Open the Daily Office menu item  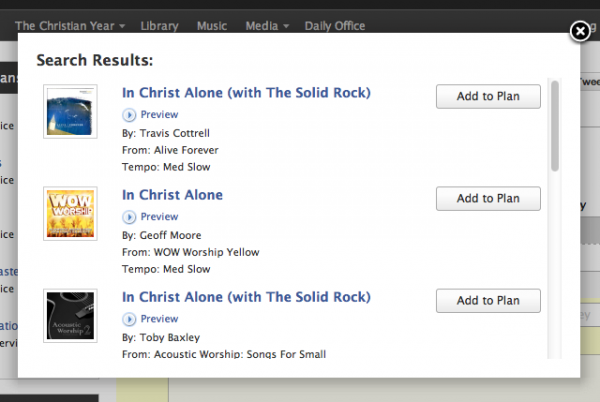point(335,25)
